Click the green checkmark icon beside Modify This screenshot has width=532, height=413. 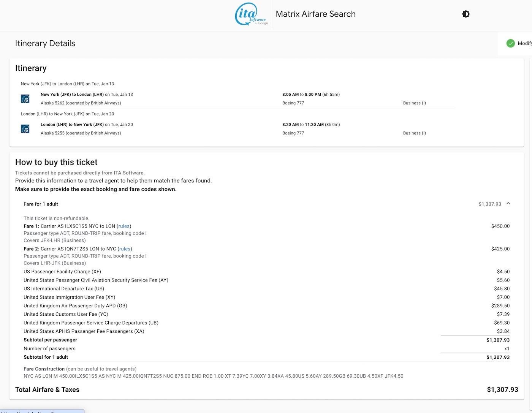[x=510, y=43]
